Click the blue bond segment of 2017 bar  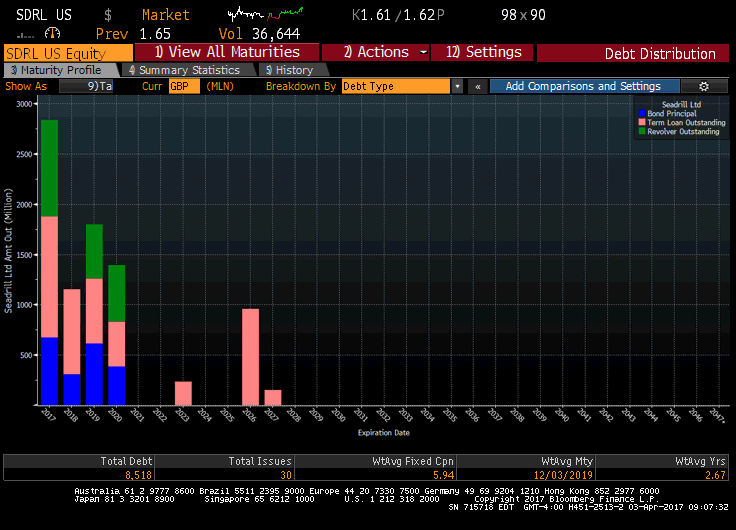coord(50,371)
